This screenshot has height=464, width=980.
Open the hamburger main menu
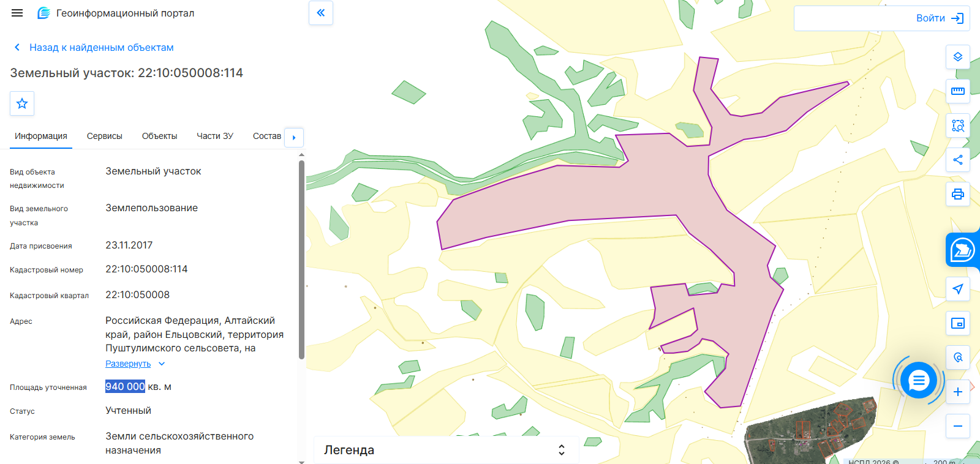(x=17, y=13)
